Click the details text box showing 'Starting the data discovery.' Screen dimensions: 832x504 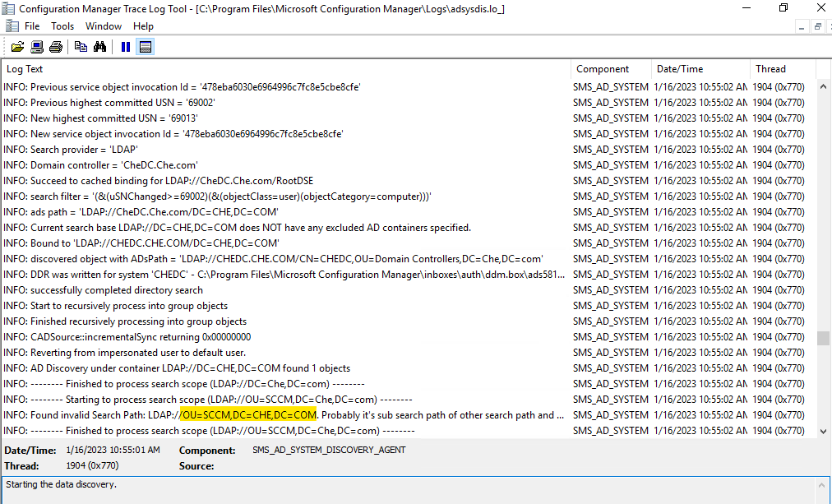409,490
